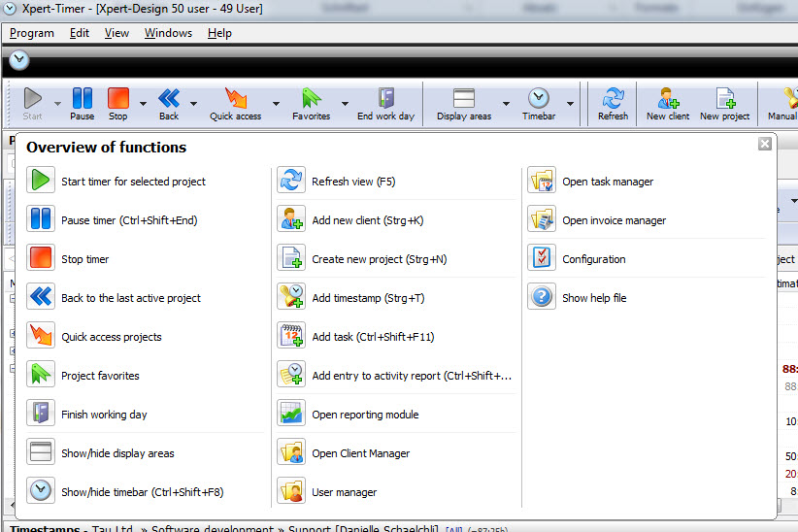The width and height of the screenshot is (798, 532).
Task: Click Add timestamp in overview panel
Action: (x=368, y=298)
